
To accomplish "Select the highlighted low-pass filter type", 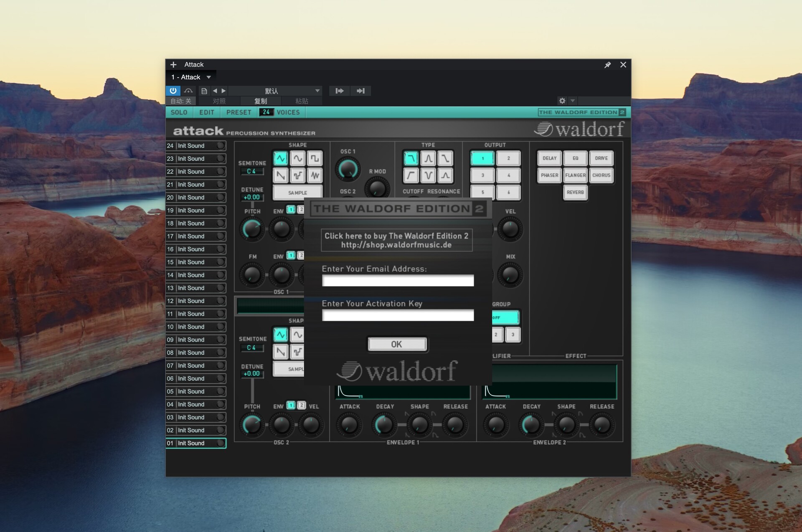I will coord(411,158).
